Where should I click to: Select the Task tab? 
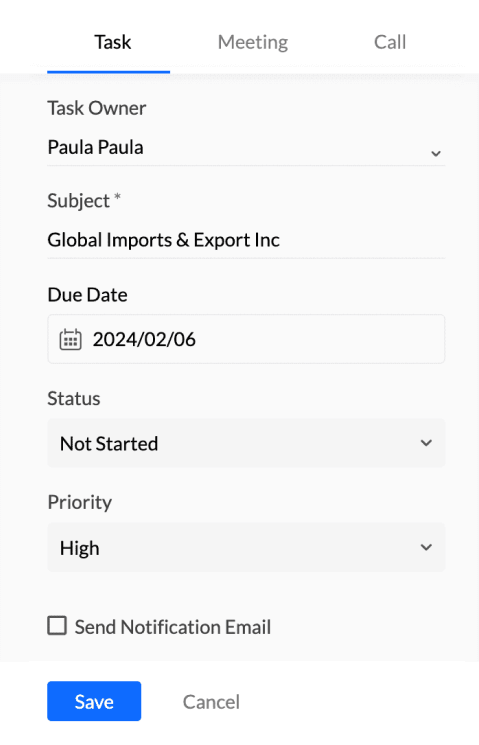113,42
